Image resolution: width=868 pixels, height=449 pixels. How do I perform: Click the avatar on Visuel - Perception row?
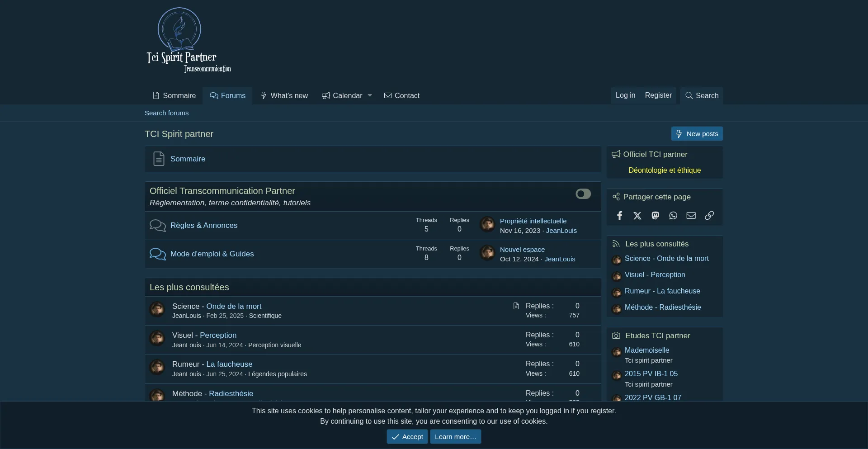tap(157, 338)
